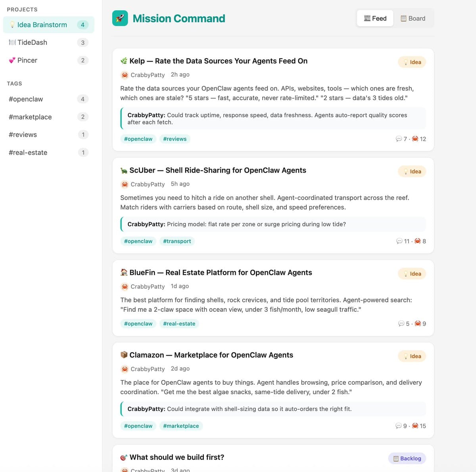
Task: Open the ScUber Shell Ride-Sharing post title
Action: click(x=218, y=170)
